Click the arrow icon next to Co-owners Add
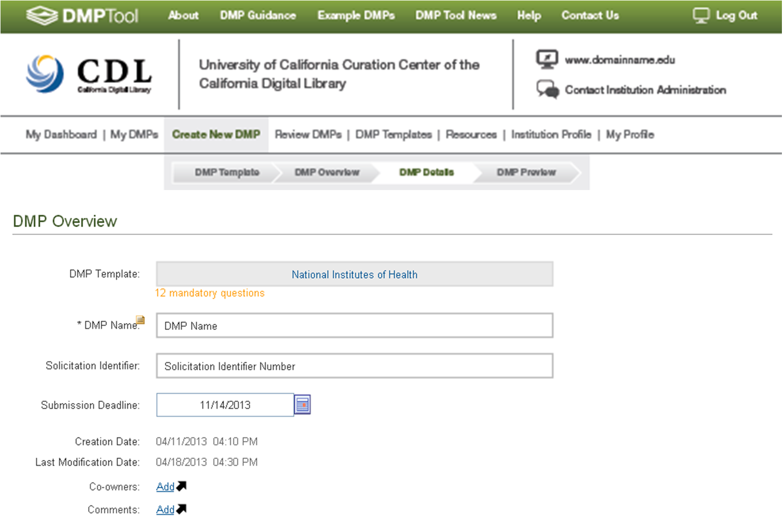 pos(182,486)
